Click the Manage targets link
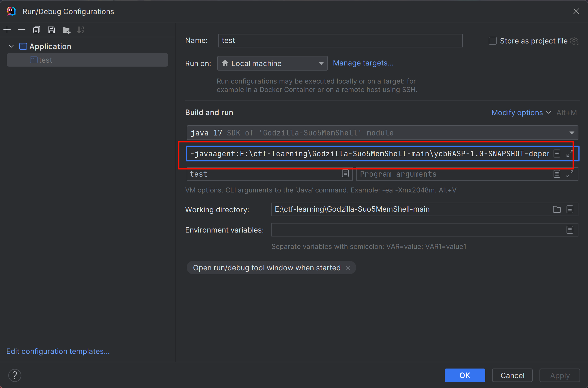Viewport: 588px width, 388px height. [363, 63]
